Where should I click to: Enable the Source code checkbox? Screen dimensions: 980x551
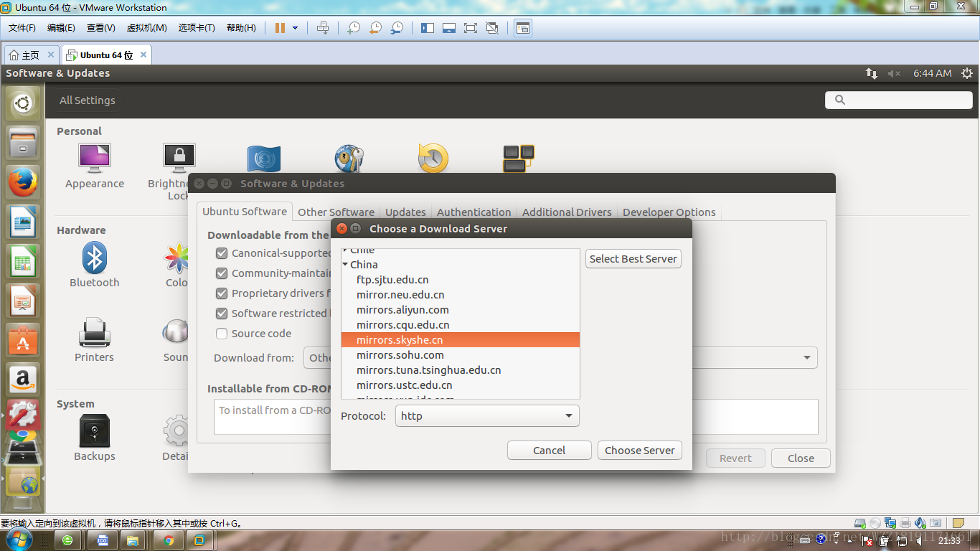(x=222, y=334)
